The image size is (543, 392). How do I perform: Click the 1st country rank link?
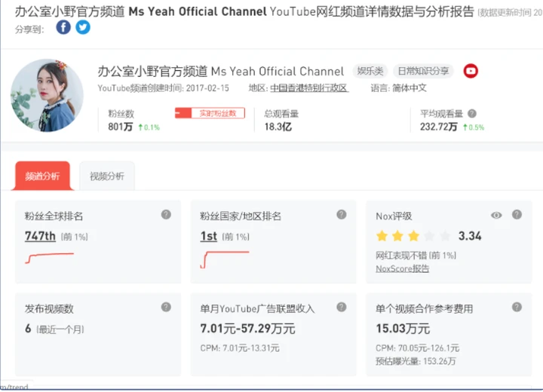pyautogui.click(x=208, y=236)
